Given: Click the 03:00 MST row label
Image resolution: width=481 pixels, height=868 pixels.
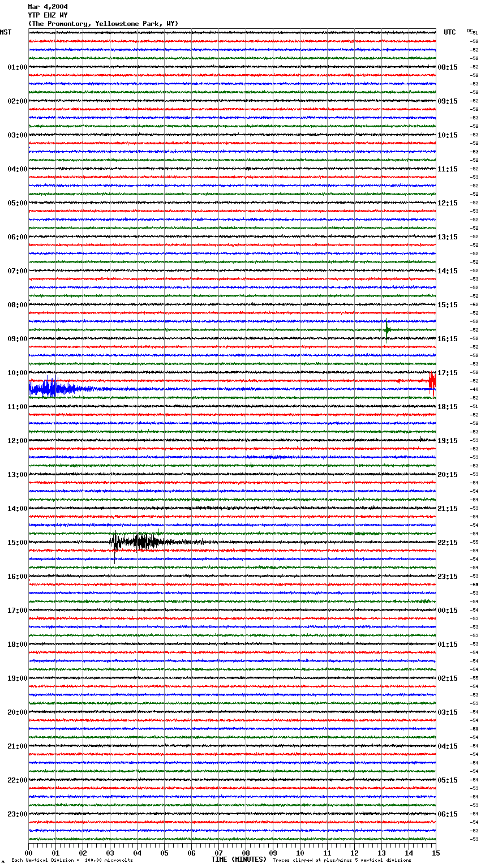Looking at the screenshot, I should tap(18, 135).
